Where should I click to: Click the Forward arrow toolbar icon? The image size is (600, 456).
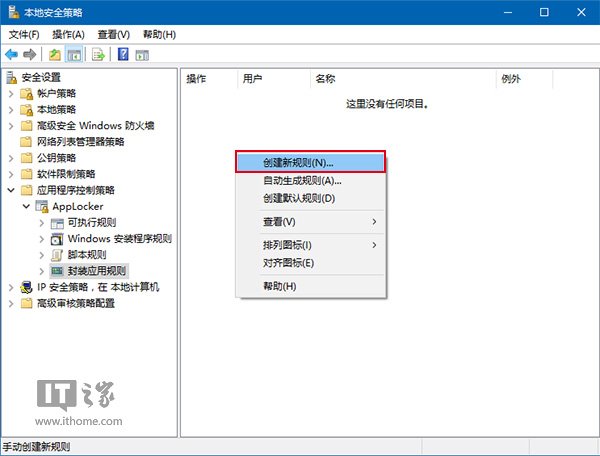click(29, 55)
